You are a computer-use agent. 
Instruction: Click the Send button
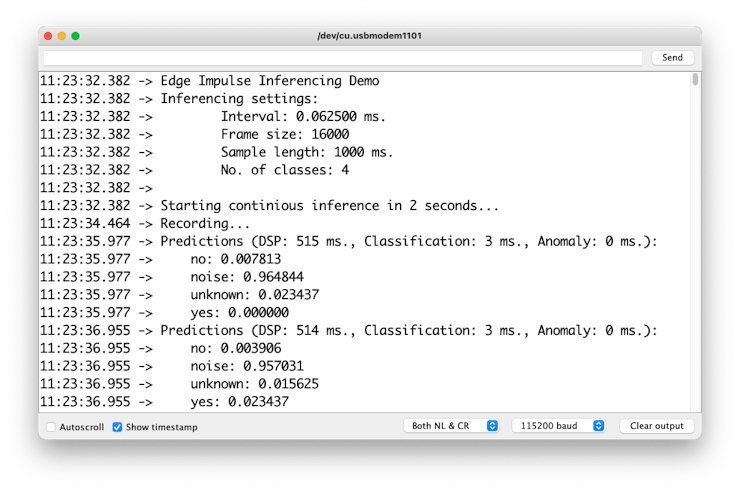point(672,58)
